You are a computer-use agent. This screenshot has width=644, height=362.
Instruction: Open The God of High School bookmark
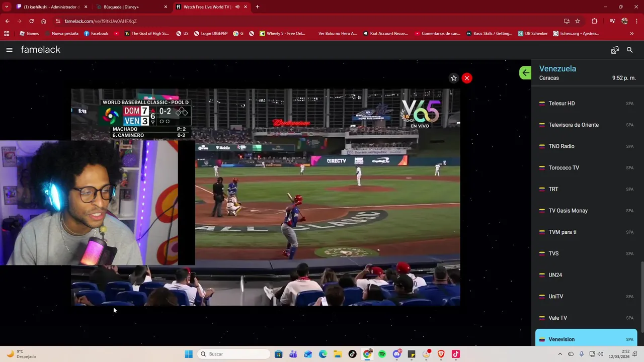click(147, 34)
